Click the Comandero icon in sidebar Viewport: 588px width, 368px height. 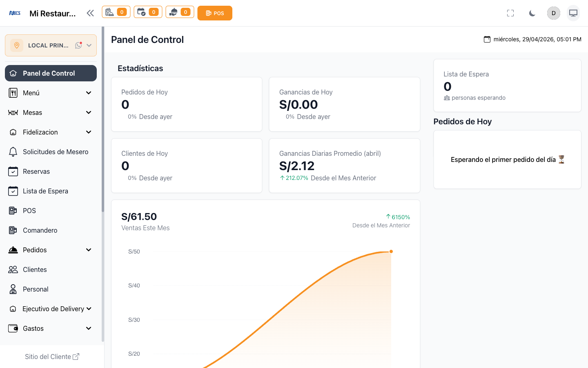[13, 230]
